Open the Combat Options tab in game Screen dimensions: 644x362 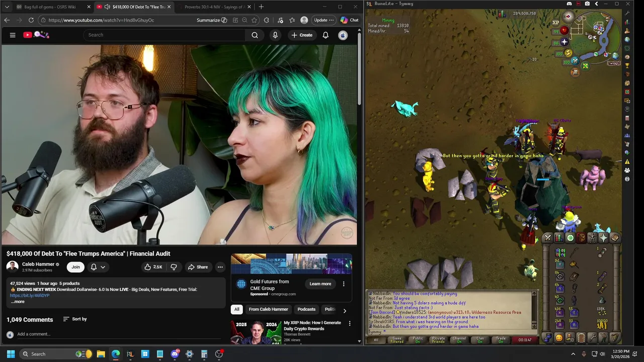[548, 238]
